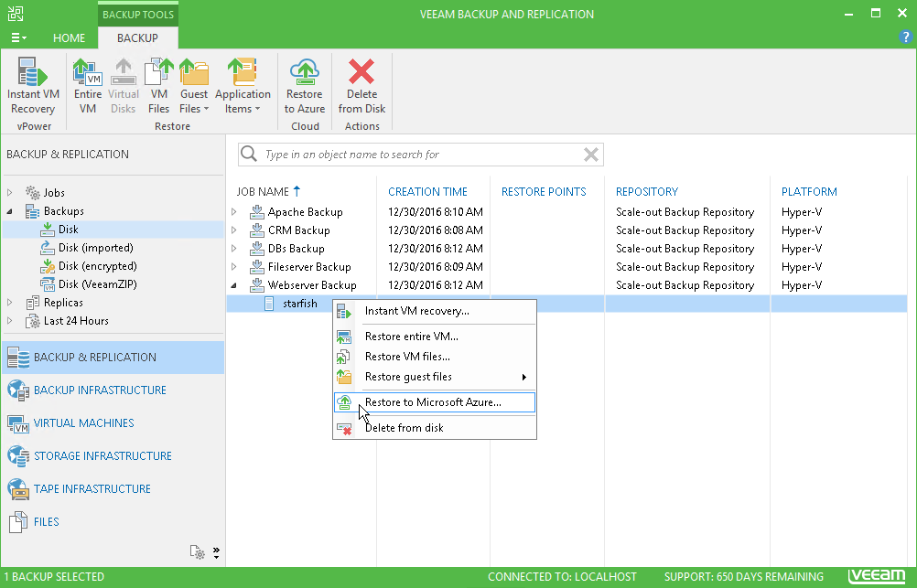The height and width of the screenshot is (588, 917).
Task: Choose Restore VM files from context menu
Action: pyautogui.click(x=435, y=357)
